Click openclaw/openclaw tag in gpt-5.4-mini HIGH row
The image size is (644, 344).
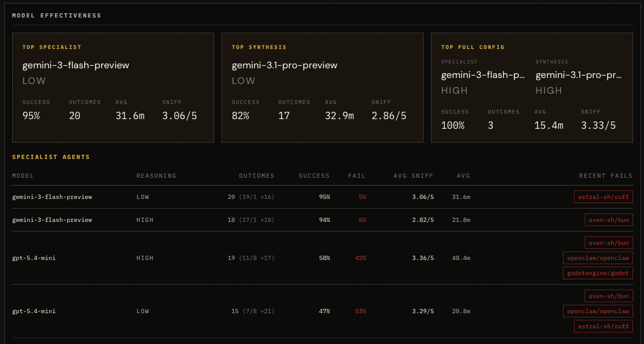pos(598,258)
